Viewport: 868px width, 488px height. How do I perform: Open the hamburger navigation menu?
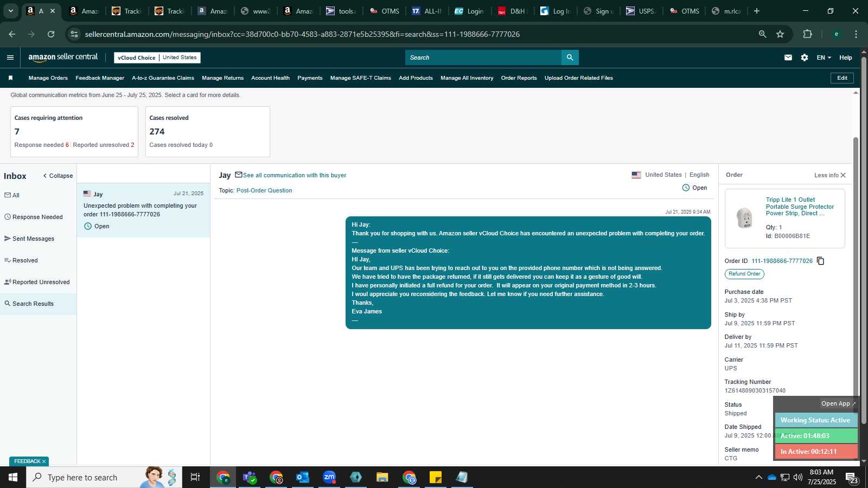click(x=10, y=57)
